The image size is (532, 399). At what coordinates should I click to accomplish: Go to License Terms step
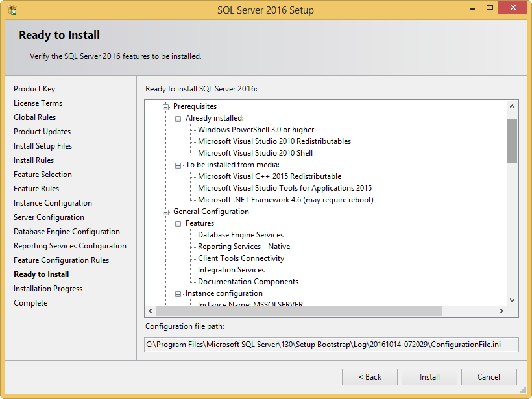click(38, 103)
